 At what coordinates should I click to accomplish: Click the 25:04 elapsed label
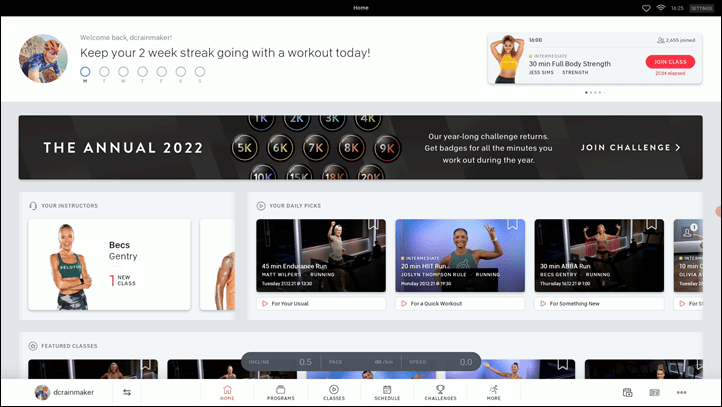point(670,73)
